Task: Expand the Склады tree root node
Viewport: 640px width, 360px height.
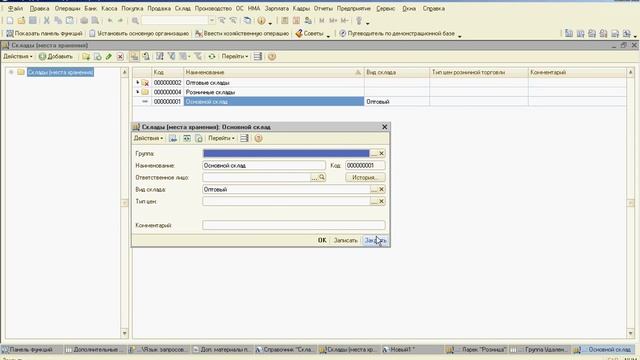Action: [11, 72]
